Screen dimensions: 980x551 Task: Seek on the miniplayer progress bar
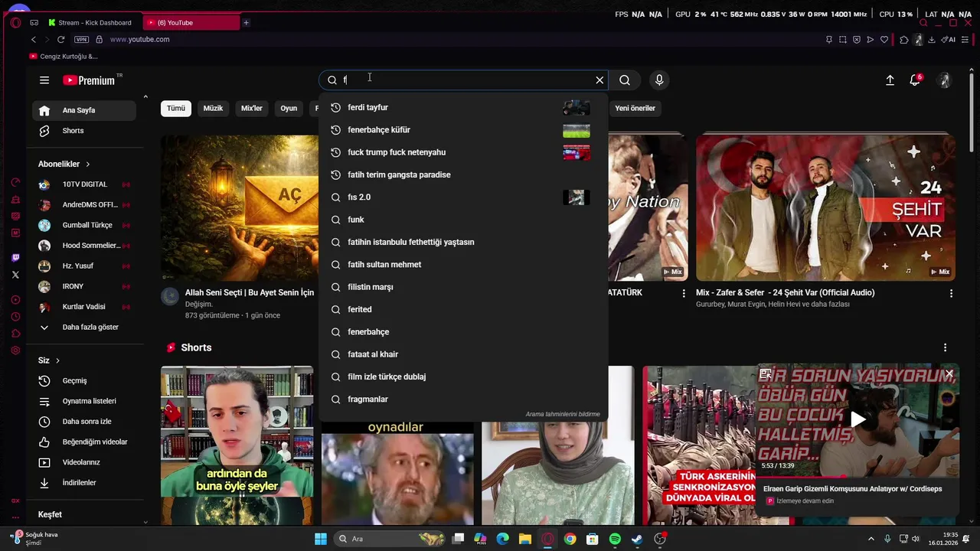tap(857, 477)
